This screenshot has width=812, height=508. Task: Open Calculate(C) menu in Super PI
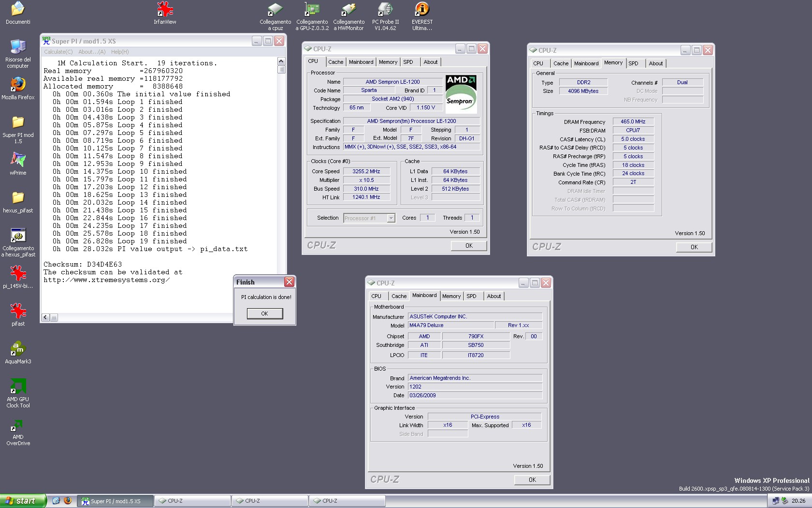tap(58, 52)
